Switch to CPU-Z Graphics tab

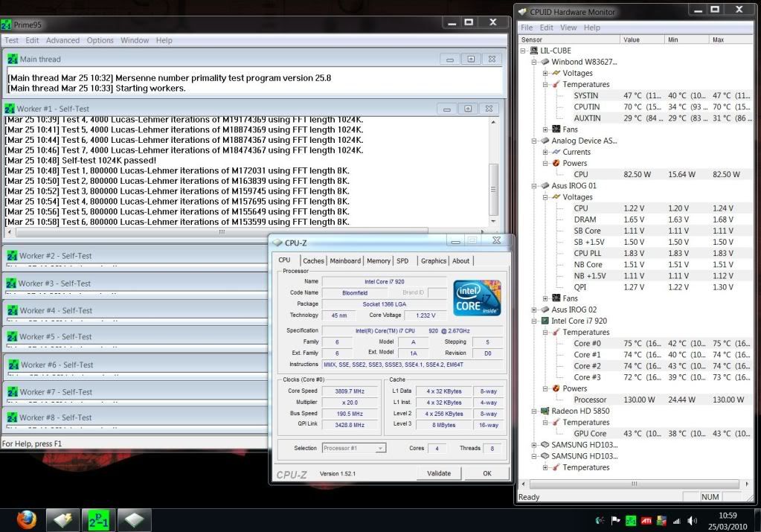[x=434, y=260]
